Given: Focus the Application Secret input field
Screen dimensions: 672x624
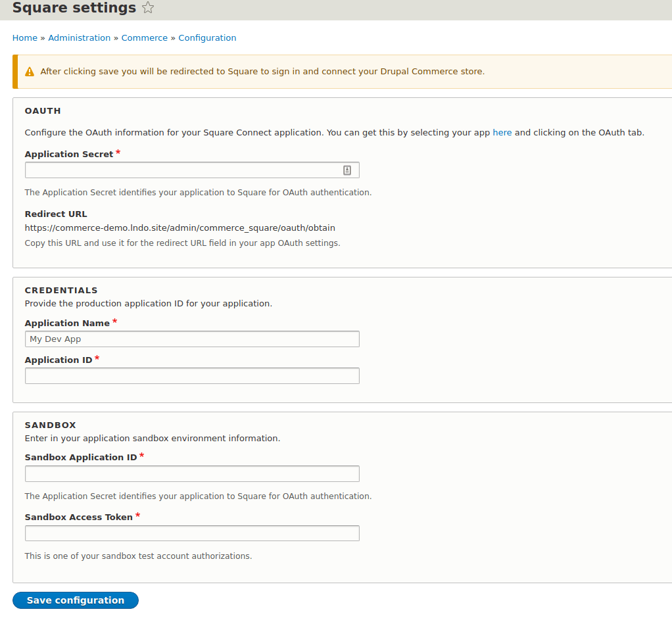Looking at the screenshot, I should pyautogui.click(x=184, y=169).
